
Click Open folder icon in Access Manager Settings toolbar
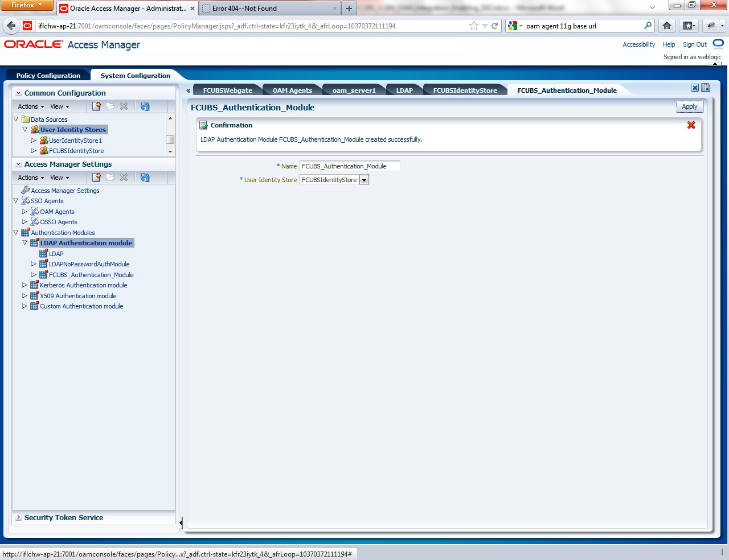(x=110, y=178)
